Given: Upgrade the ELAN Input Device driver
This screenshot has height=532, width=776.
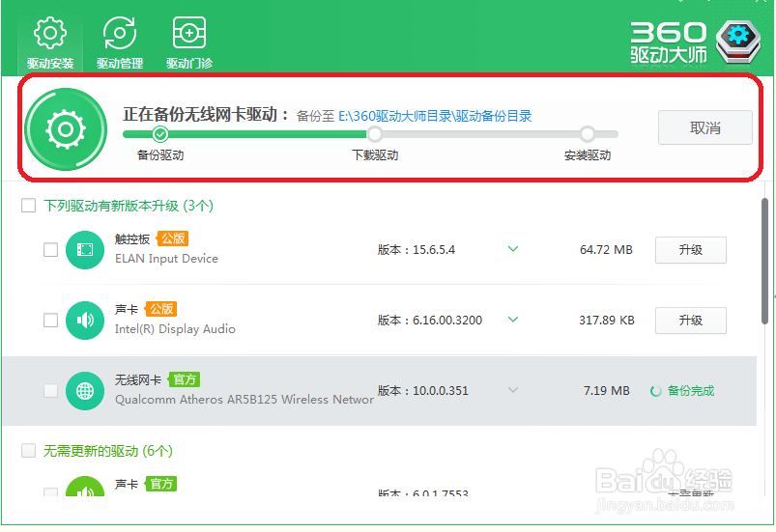Looking at the screenshot, I should (691, 250).
